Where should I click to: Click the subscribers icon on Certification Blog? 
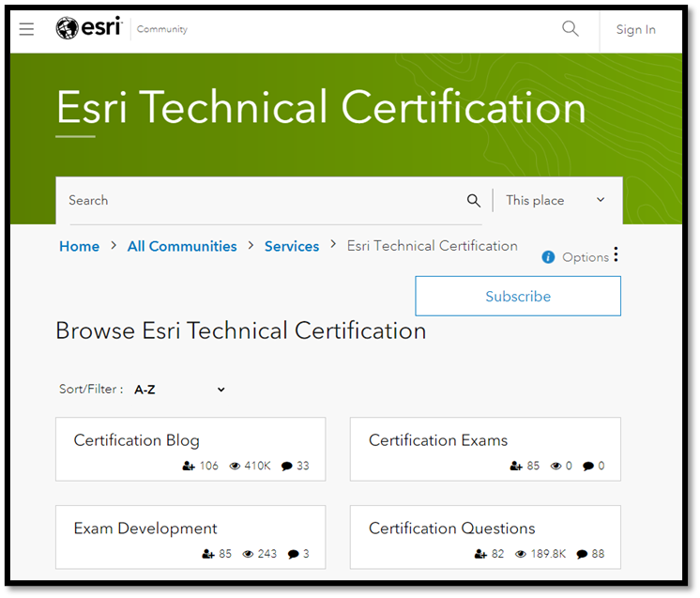[x=189, y=466]
